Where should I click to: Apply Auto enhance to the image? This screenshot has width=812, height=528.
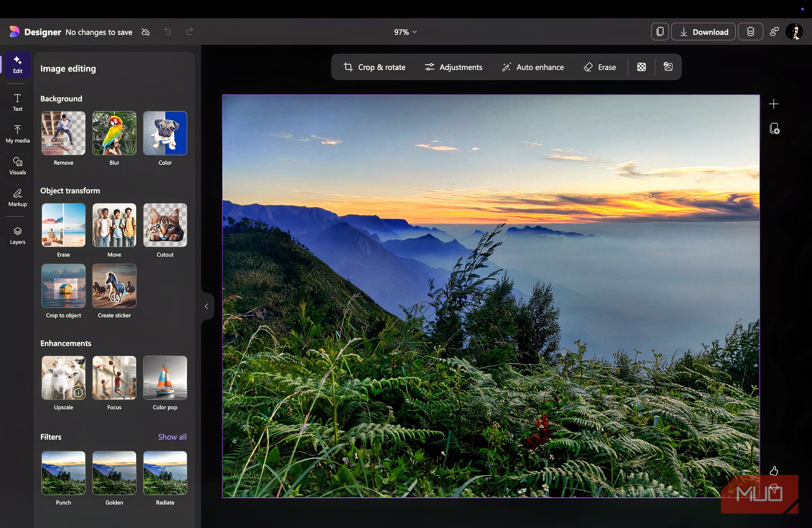point(533,67)
